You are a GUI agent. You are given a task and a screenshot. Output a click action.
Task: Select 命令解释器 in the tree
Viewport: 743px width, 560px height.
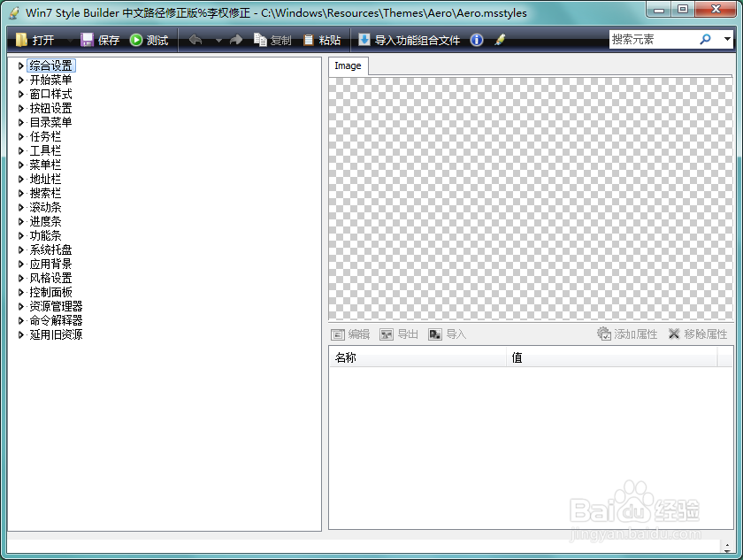(x=56, y=321)
